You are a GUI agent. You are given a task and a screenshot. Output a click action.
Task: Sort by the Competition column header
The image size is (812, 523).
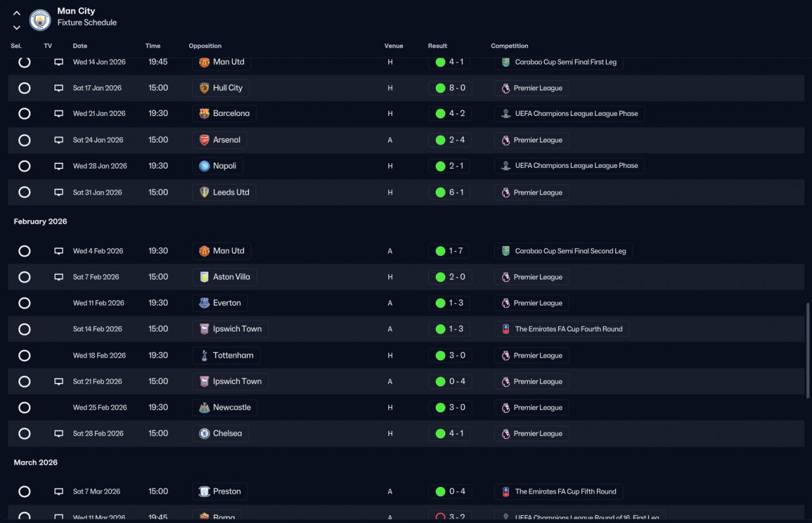[x=509, y=46]
